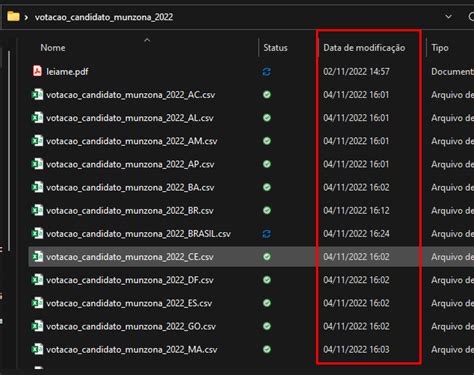The image size is (474, 375).
Task: Click the navigation pane vertical scrollbar
Action: click(x=9, y=150)
